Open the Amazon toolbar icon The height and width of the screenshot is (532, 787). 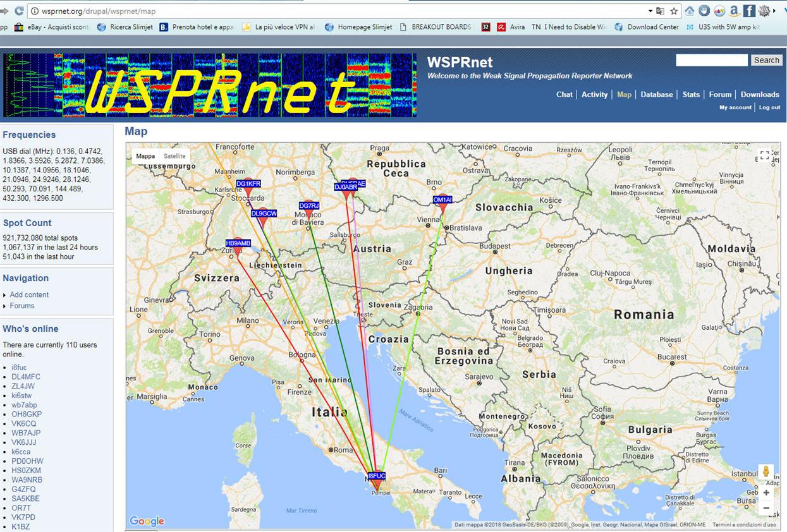tap(734, 11)
